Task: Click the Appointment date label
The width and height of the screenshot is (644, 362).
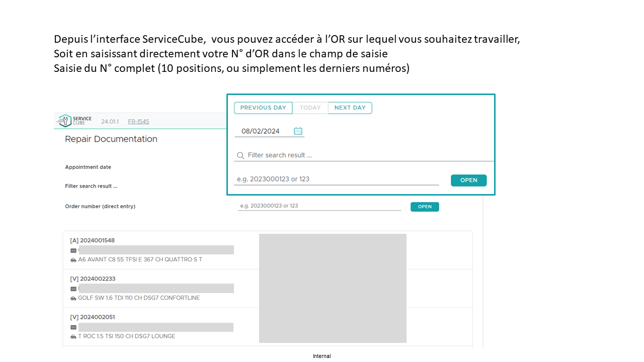Action: [88, 167]
